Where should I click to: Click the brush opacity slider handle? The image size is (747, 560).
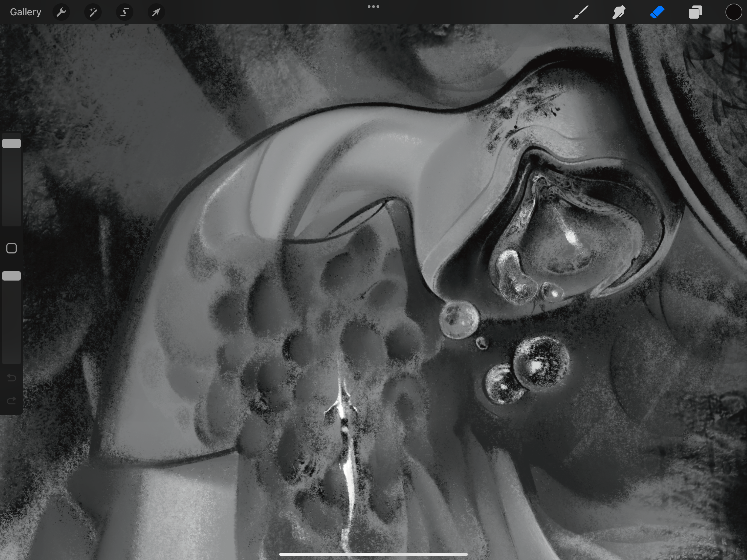tap(11, 276)
